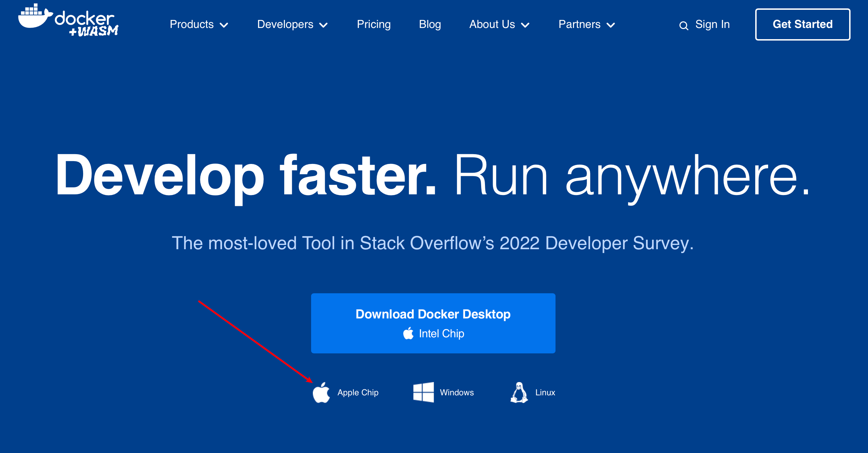Select the Windows text link
868x453 pixels.
pos(457,393)
